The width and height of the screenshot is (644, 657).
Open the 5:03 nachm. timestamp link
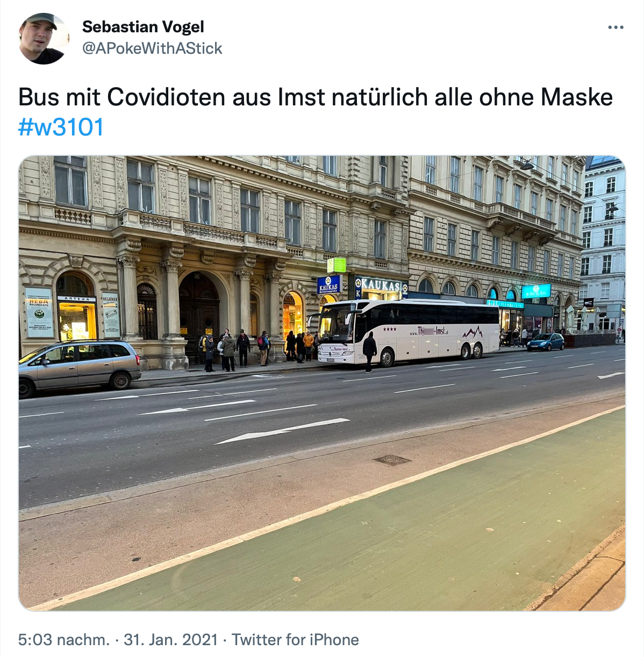click(x=63, y=640)
